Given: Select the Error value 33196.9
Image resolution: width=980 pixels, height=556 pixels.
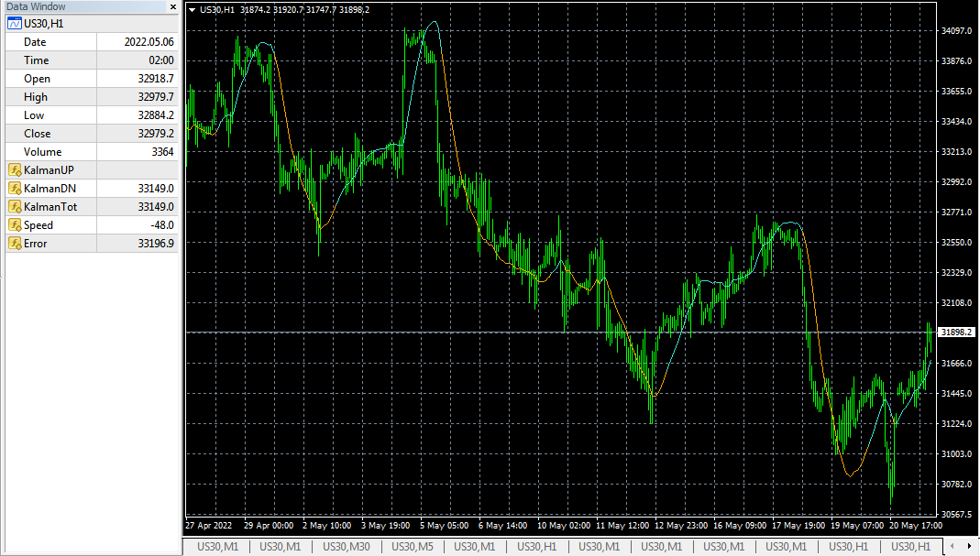Looking at the screenshot, I should (x=156, y=244).
